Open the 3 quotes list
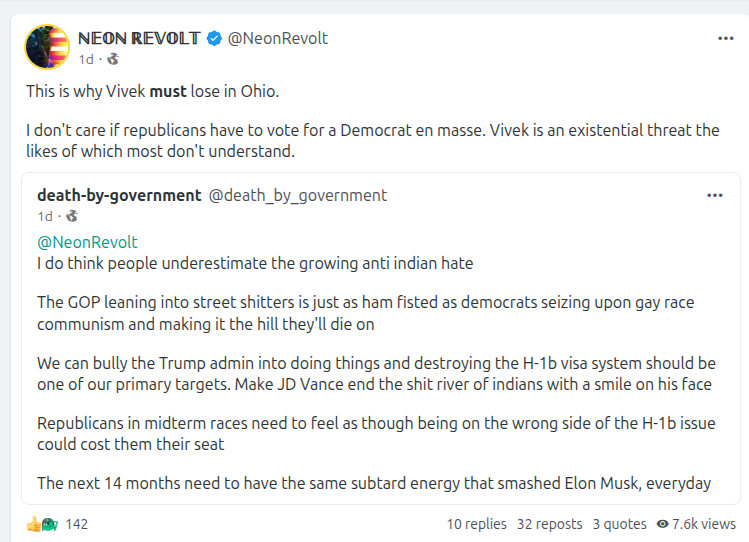This screenshot has width=749, height=542. click(x=619, y=524)
